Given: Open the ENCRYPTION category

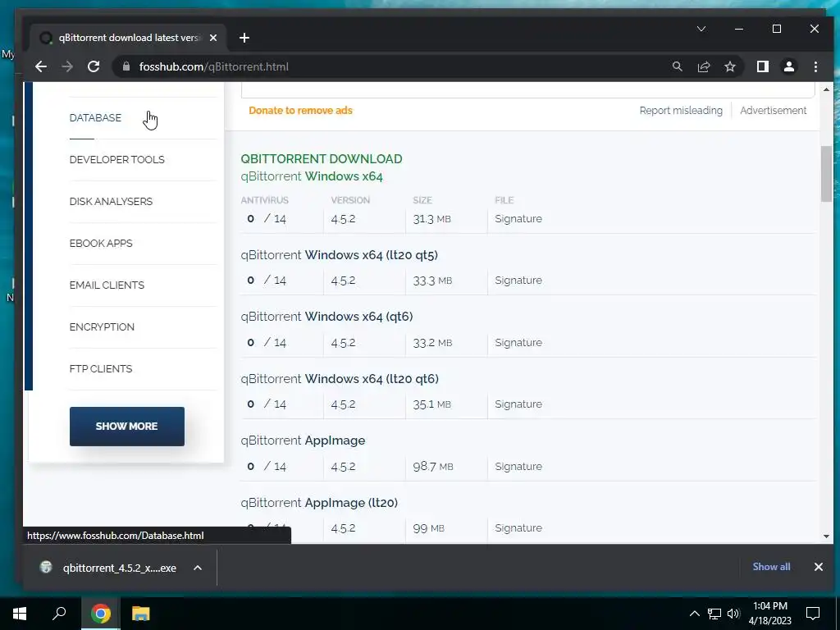Looking at the screenshot, I should click(102, 326).
